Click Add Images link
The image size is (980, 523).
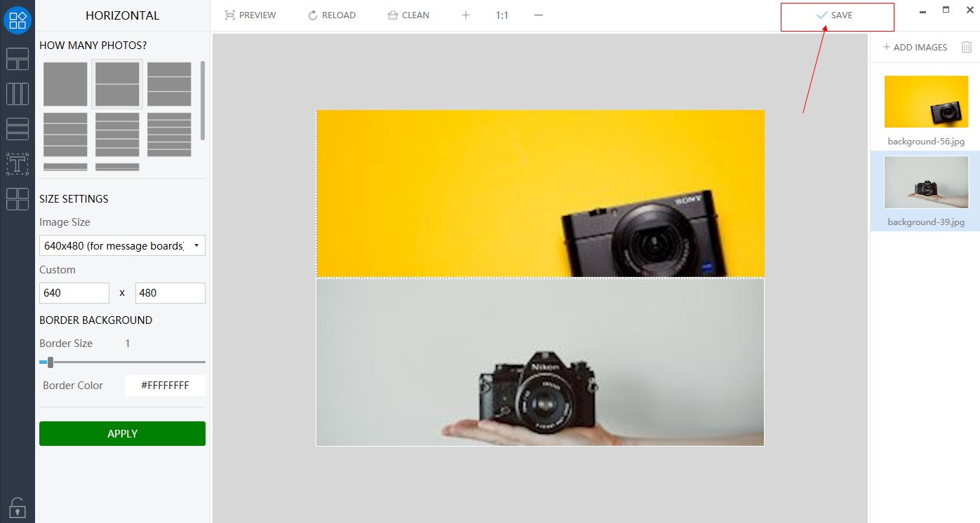click(x=915, y=47)
